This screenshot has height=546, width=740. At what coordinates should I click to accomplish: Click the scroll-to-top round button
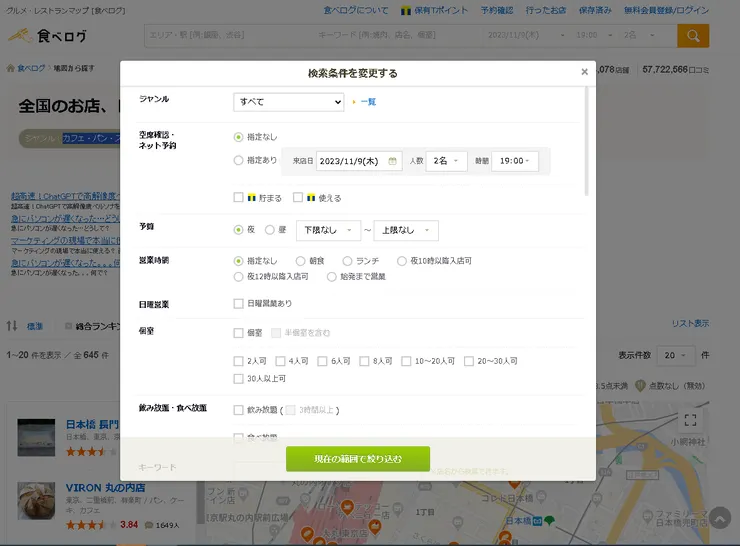(720, 518)
